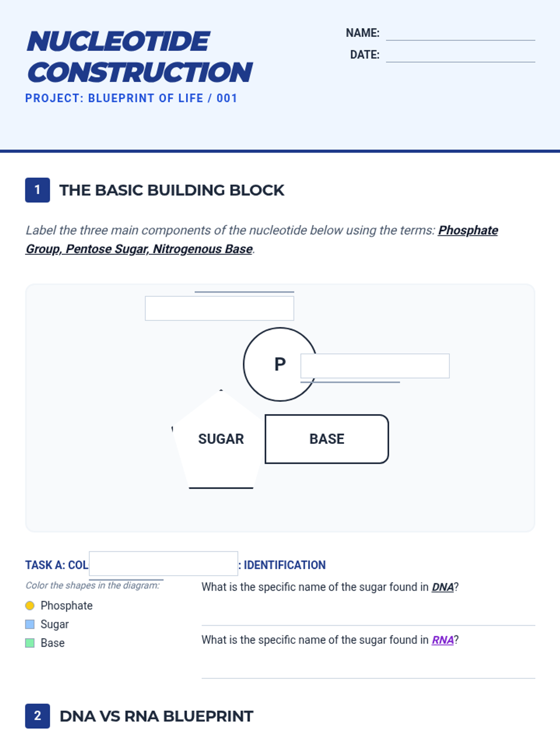This screenshot has width=560, height=747.
Task: Click the BASE rectangle shape
Action: pos(327,439)
